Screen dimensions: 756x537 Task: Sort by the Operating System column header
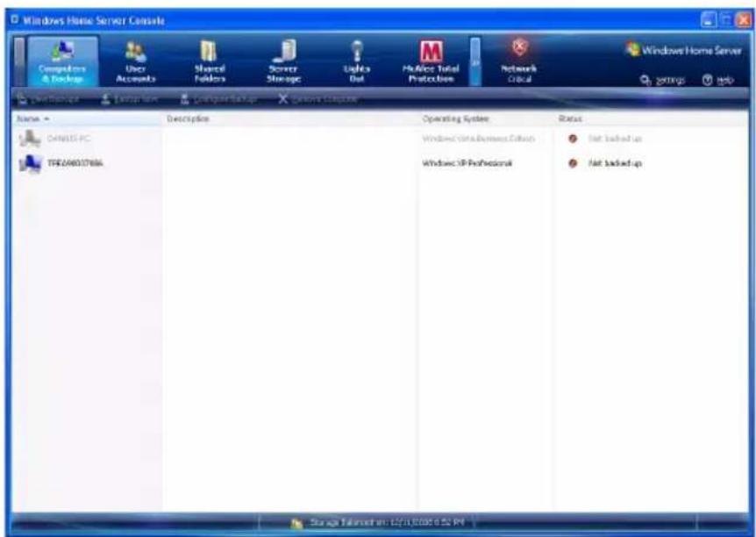[486, 118]
